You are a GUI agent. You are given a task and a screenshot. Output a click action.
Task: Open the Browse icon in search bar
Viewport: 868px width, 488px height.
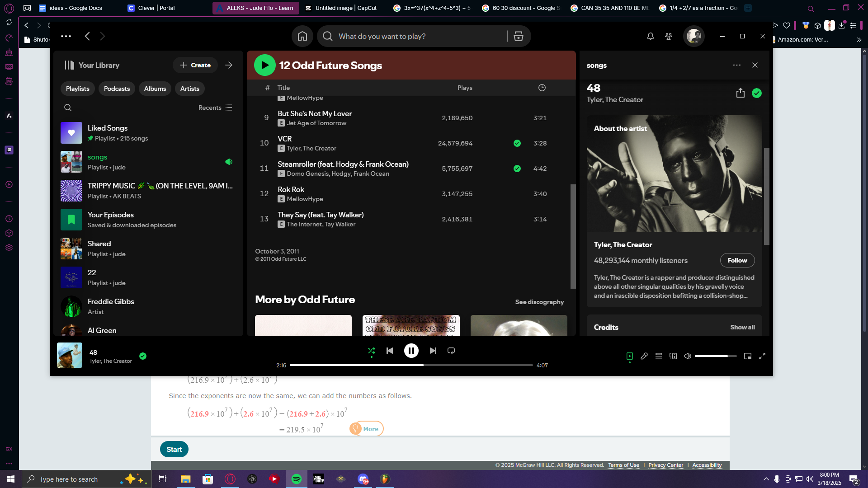[519, 36]
